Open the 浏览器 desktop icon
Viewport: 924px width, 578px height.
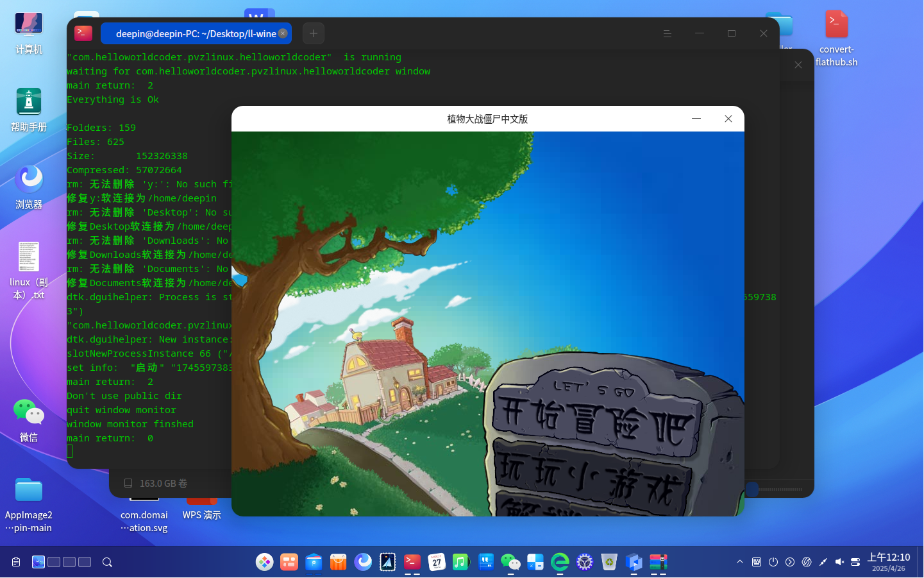(x=29, y=187)
